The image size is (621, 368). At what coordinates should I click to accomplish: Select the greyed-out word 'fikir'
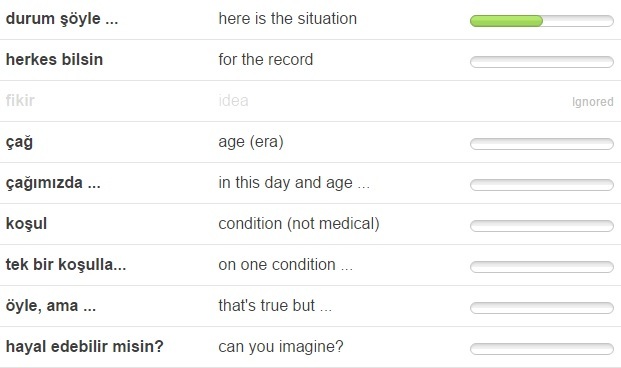coord(20,101)
